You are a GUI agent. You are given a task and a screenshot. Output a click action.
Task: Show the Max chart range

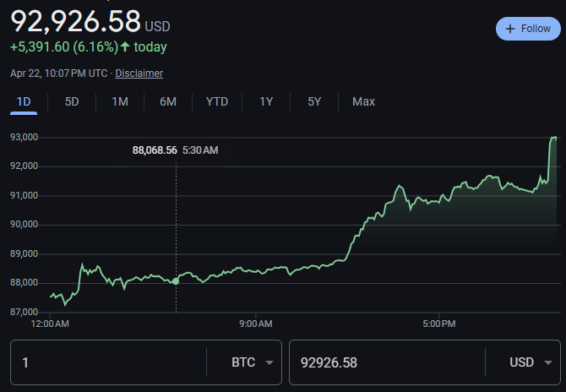(x=363, y=101)
